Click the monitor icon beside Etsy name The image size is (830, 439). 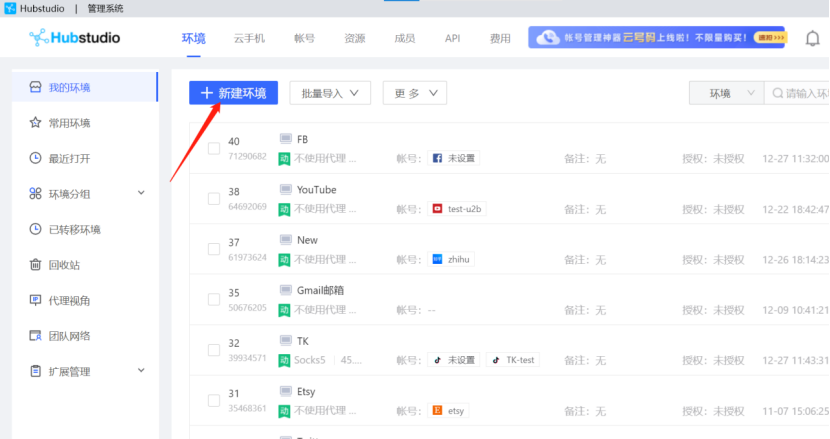(285, 391)
